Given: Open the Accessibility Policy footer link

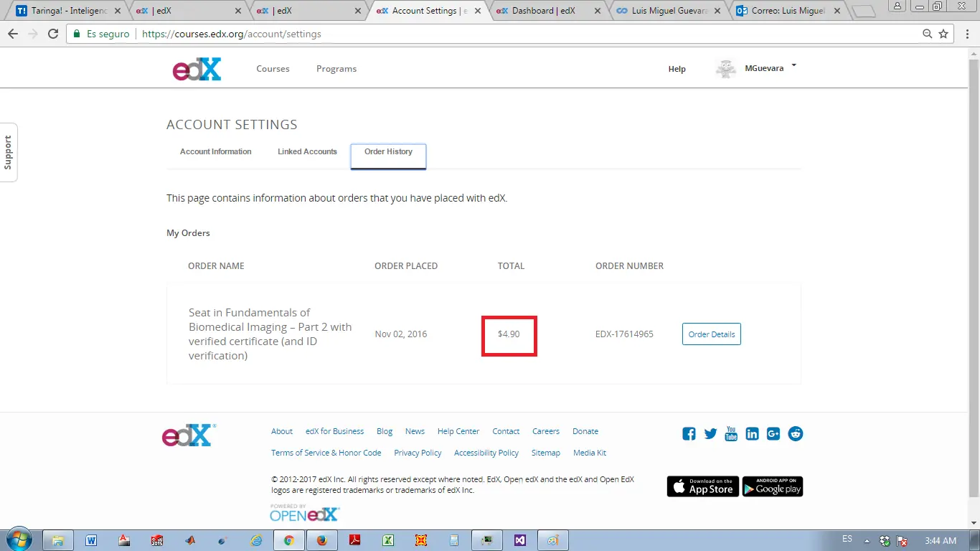Looking at the screenshot, I should (486, 453).
